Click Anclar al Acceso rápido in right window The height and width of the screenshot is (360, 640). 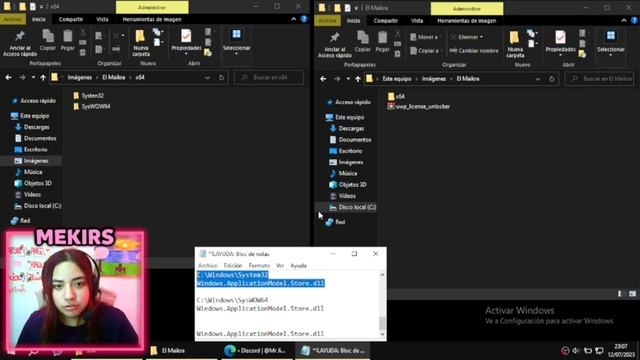[335, 45]
